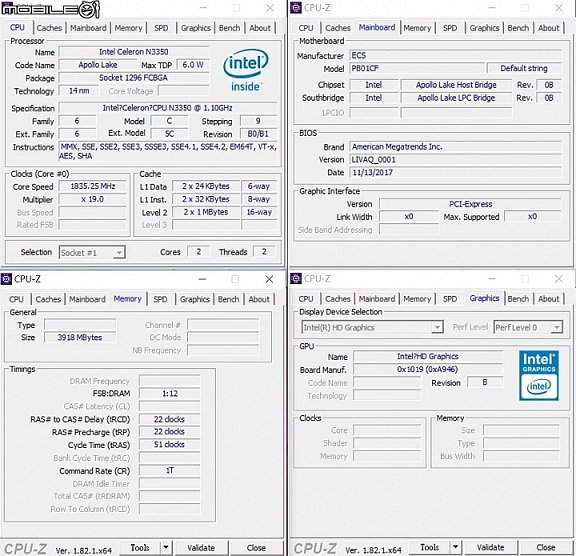Screen dimensions: 576x556
Task: Open Tools dropdown arrow in Memory window footer
Action: (166, 548)
